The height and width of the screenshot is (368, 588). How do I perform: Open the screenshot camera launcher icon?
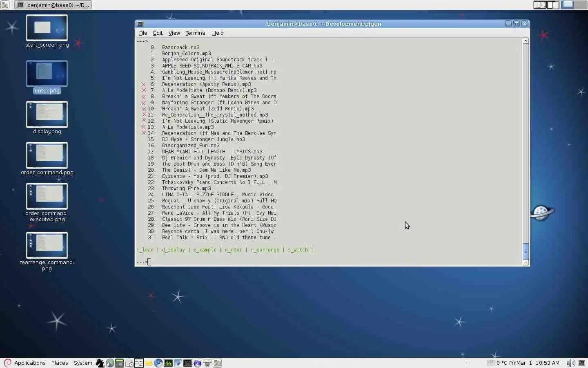217,363
